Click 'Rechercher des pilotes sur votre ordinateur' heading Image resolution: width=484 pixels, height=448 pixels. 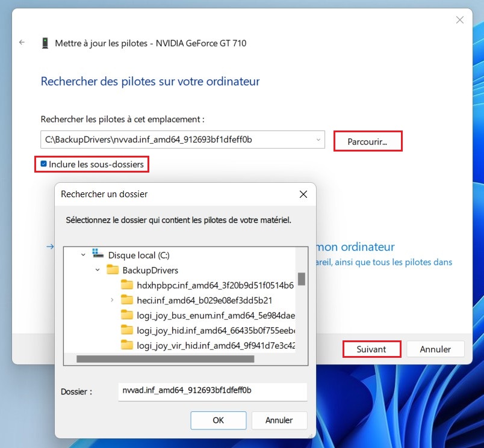coord(150,82)
